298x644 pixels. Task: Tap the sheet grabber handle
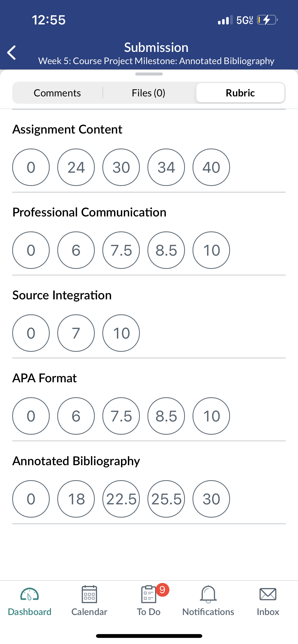pos(149,74)
